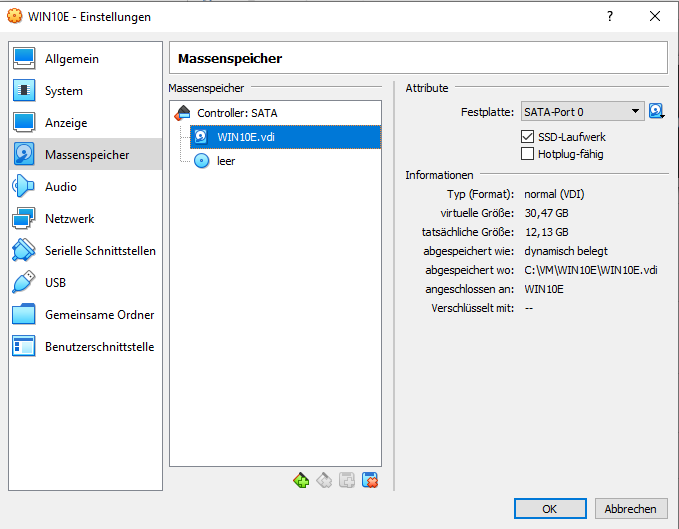The image size is (679, 529).
Task: Click the Benutzerschnittstelle window icon
Action: 24,346
